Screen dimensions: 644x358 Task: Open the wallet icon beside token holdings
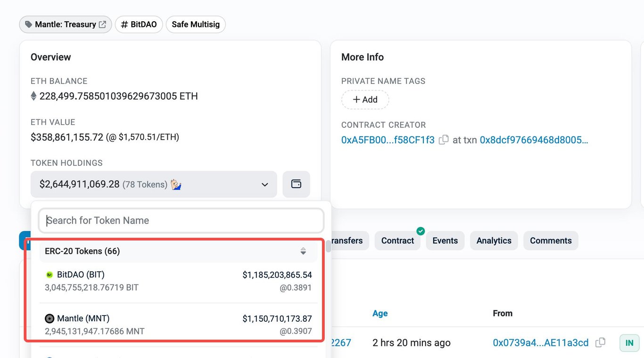coord(296,184)
